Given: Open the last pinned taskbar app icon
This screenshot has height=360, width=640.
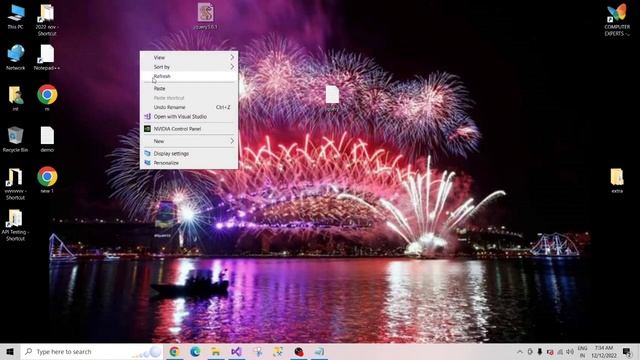Looking at the screenshot, I should [x=319, y=351].
